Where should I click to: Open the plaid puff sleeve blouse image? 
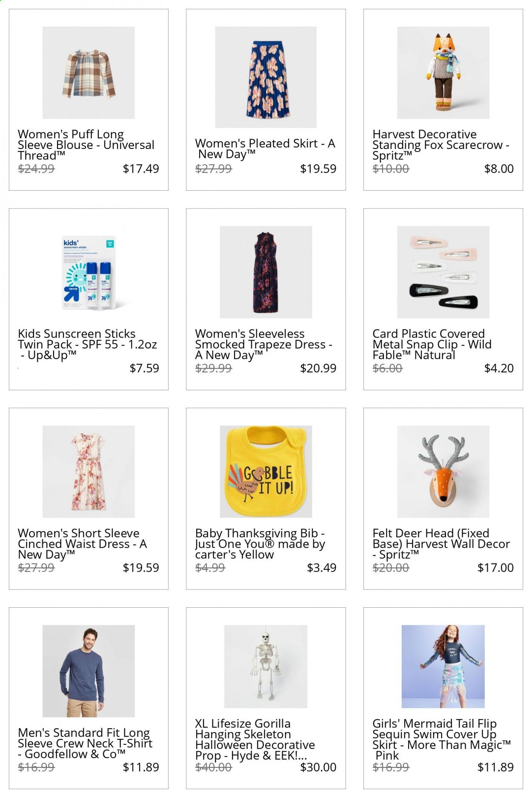[89, 73]
